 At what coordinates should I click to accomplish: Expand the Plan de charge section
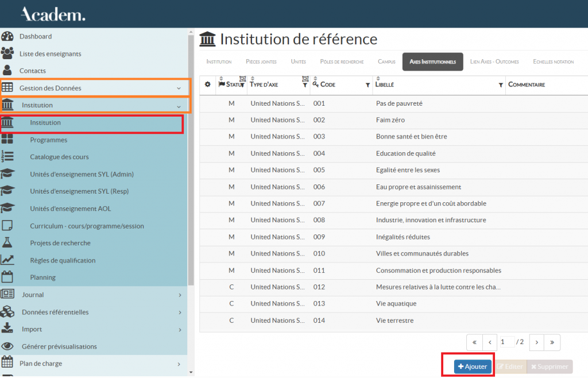click(180, 364)
